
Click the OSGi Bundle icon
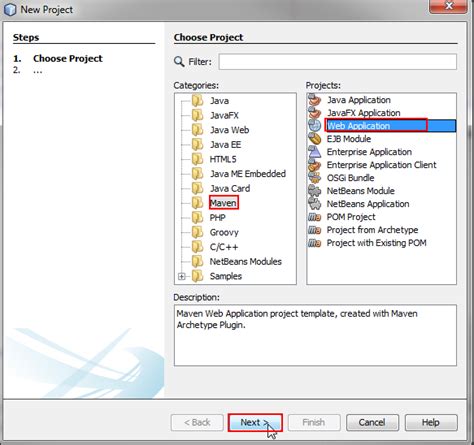314,178
